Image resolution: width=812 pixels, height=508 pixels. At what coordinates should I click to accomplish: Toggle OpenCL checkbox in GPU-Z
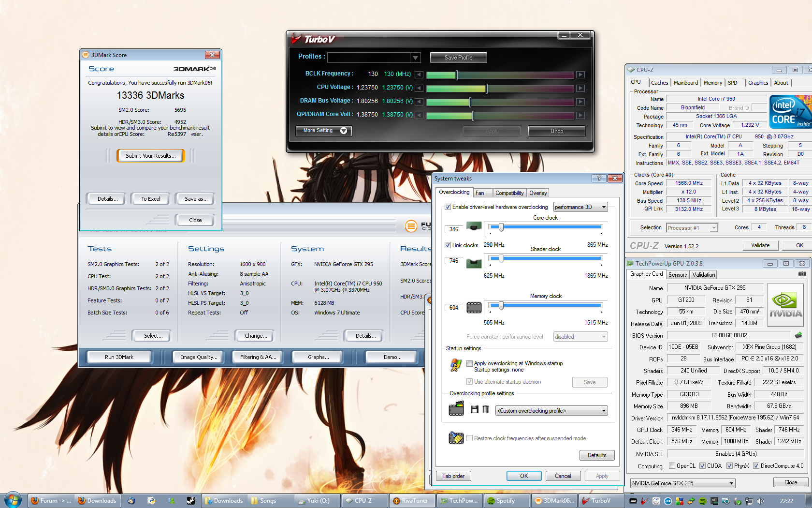click(x=672, y=466)
